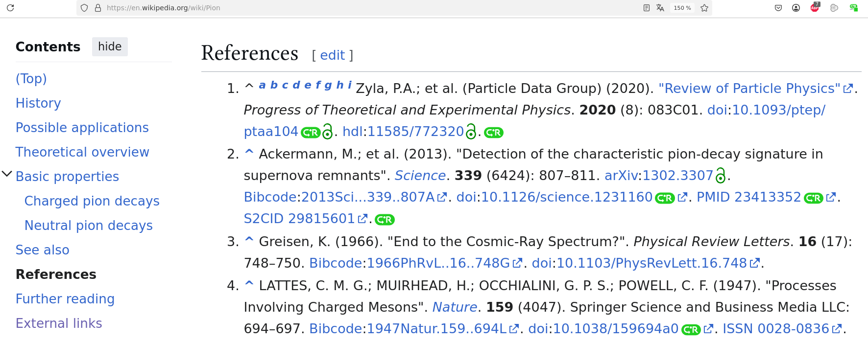Screen dimensions: 868x343
Task: Reset the 150% zoom level indicator
Action: (x=682, y=8)
